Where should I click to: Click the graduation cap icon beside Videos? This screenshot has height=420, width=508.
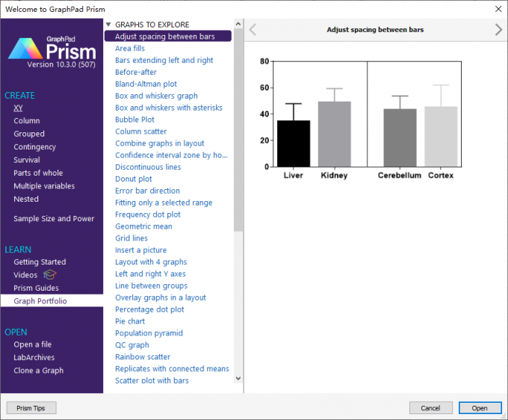[50, 274]
